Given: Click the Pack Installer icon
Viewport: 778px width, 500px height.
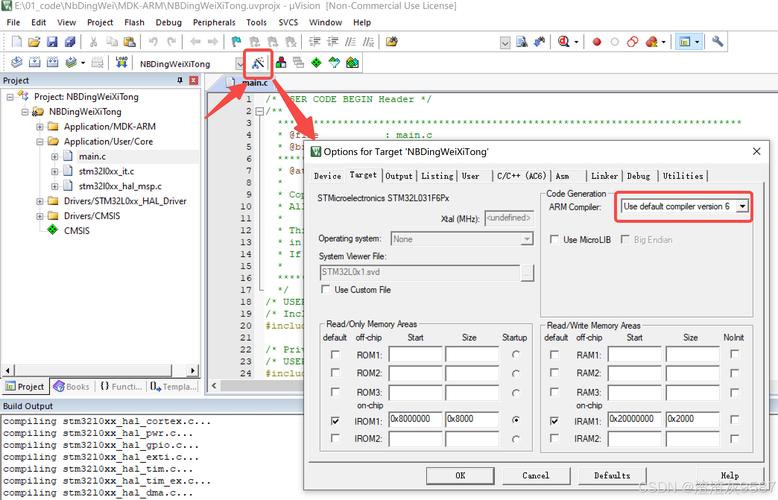Looking at the screenshot, I should 352,62.
